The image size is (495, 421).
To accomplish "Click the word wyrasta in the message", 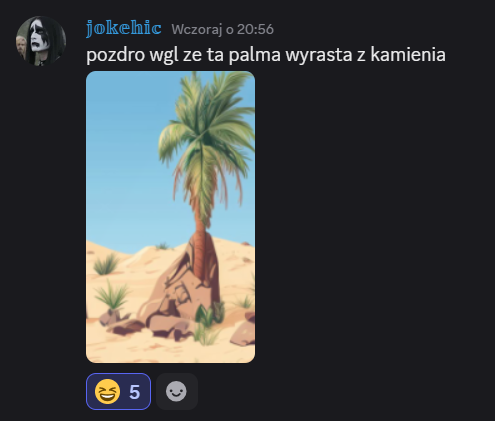I will [x=319, y=55].
